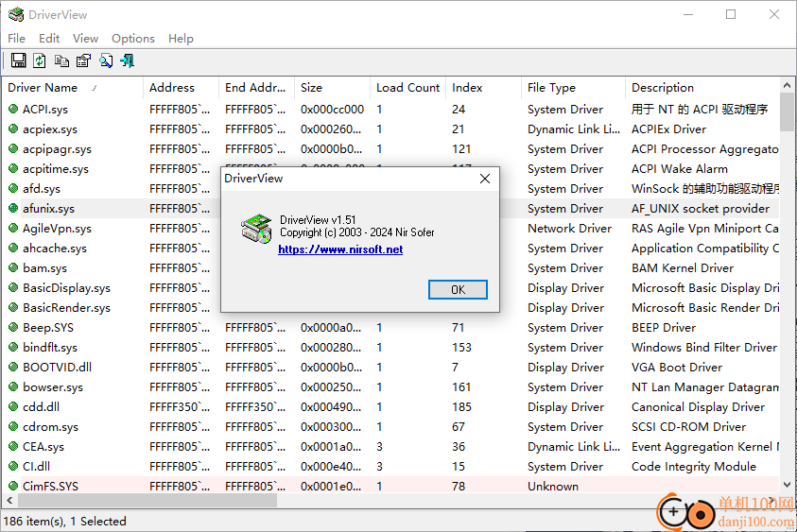Click the horizontal scrollbar left arrow
The height and width of the screenshot is (532, 797).
point(9,501)
